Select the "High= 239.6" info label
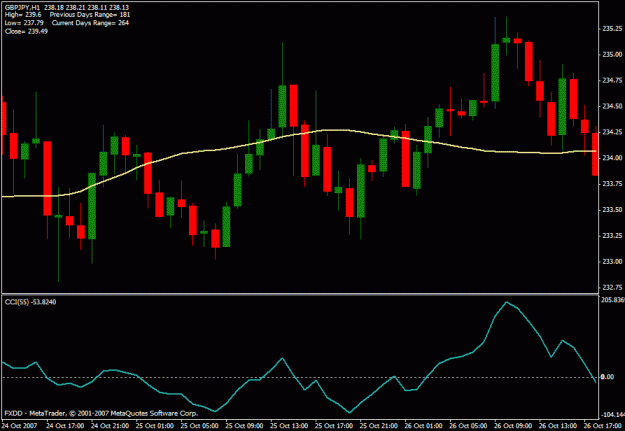Viewport: 625px width, 431px height. click(23, 15)
